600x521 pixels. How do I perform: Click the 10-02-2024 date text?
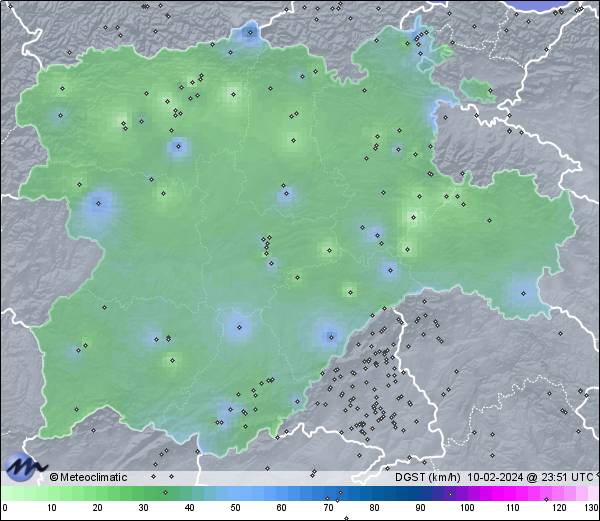click(x=495, y=477)
